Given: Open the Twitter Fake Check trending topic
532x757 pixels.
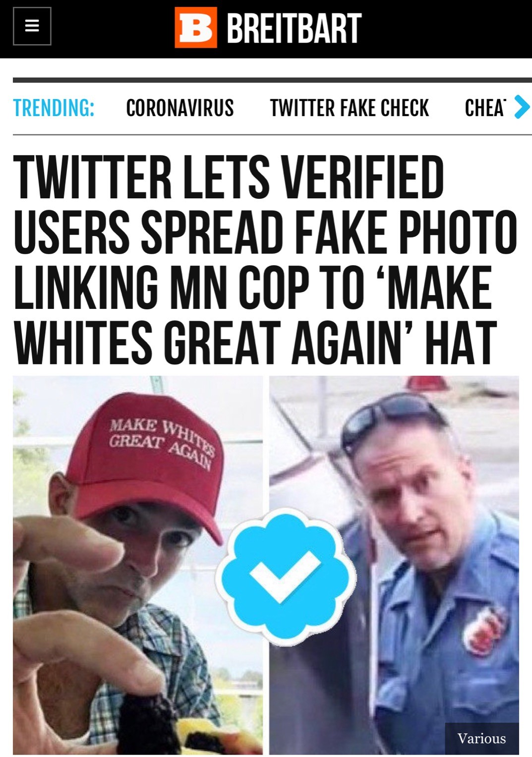Looking at the screenshot, I should pyautogui.click(x=349, y=108).
